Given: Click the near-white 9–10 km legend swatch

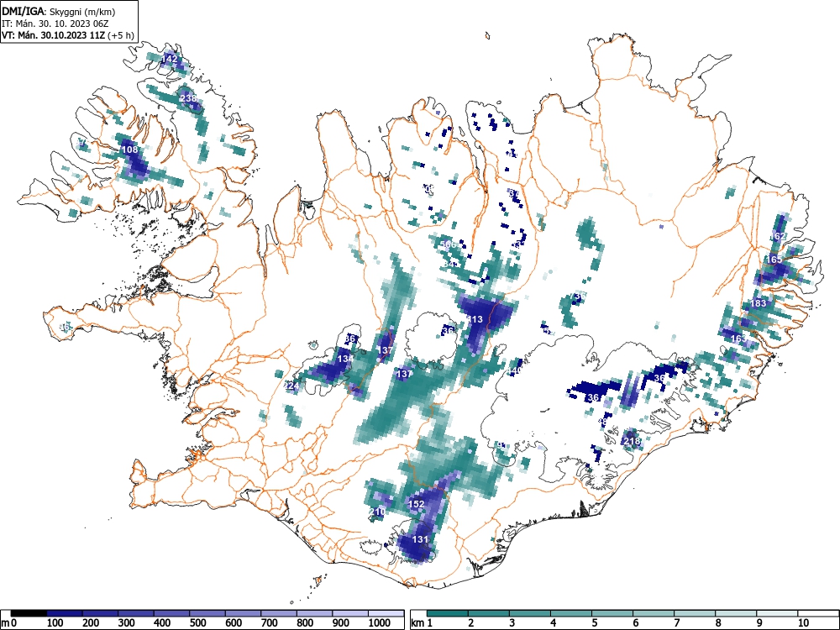Looking at the screenshot, I should coord(777,613).
